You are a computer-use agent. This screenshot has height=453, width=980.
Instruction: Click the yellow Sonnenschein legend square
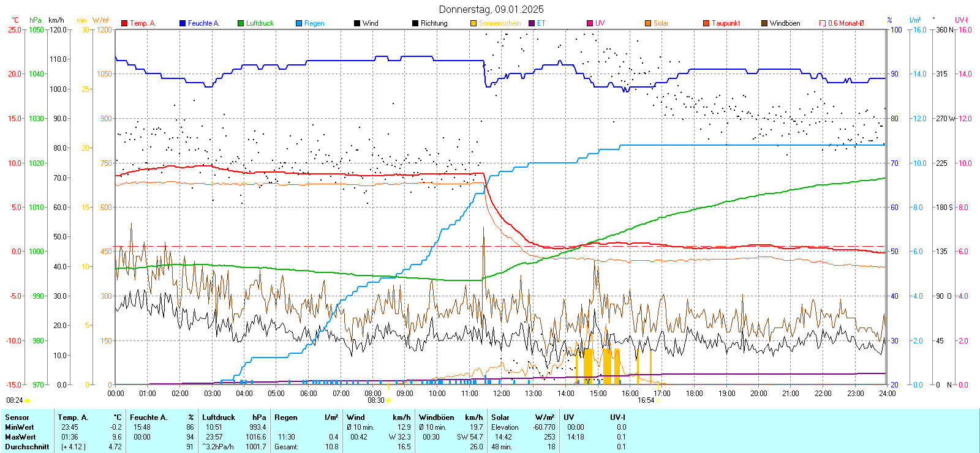click(473, 23)
